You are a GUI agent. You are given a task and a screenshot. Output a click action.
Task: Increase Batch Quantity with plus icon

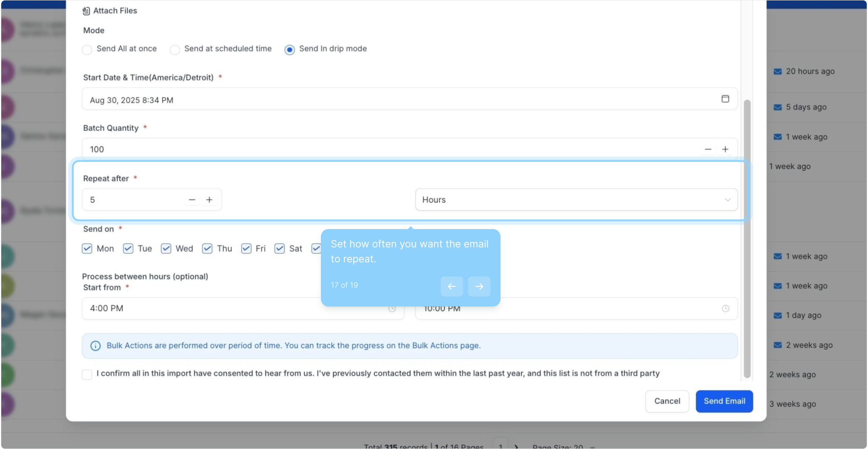(x=725, y=149)
